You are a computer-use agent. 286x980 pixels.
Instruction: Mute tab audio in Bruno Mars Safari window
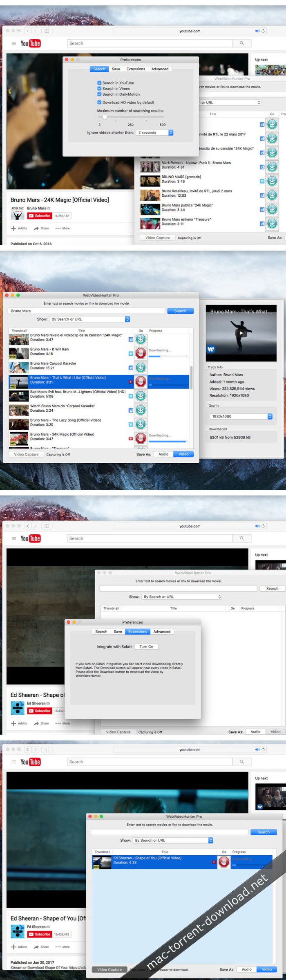click(x=257, y=31)
